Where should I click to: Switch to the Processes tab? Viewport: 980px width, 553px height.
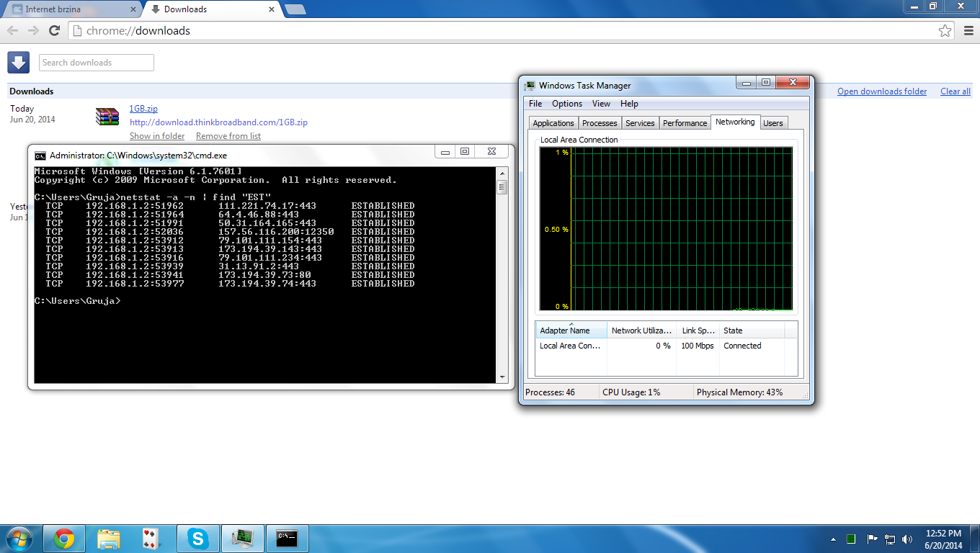coord(600,123)
